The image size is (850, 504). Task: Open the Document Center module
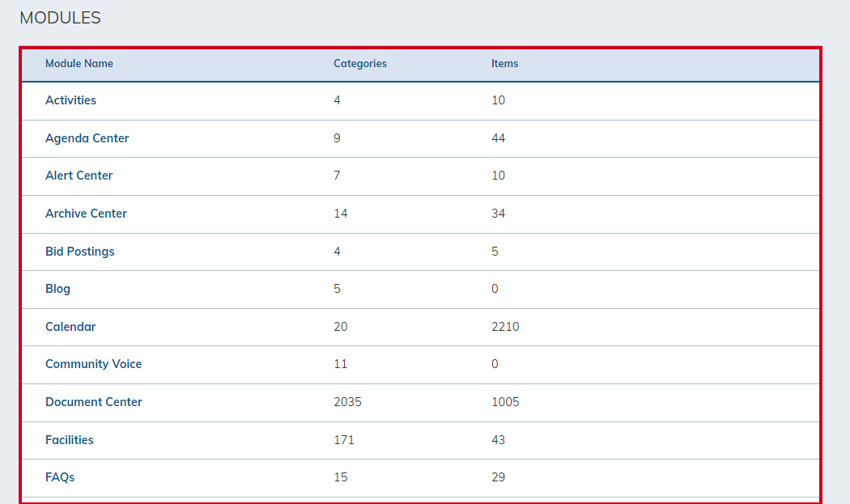tap(93, 402)
